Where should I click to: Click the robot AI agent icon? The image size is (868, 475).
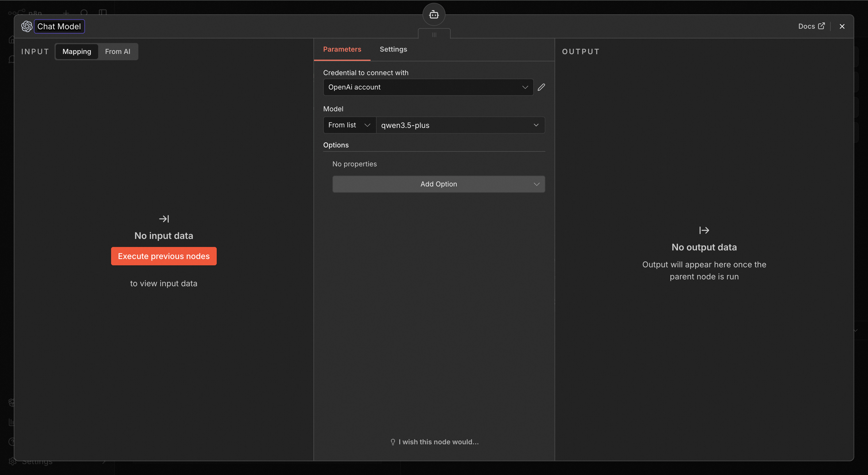pyautogui.click(x=434, y=14)
